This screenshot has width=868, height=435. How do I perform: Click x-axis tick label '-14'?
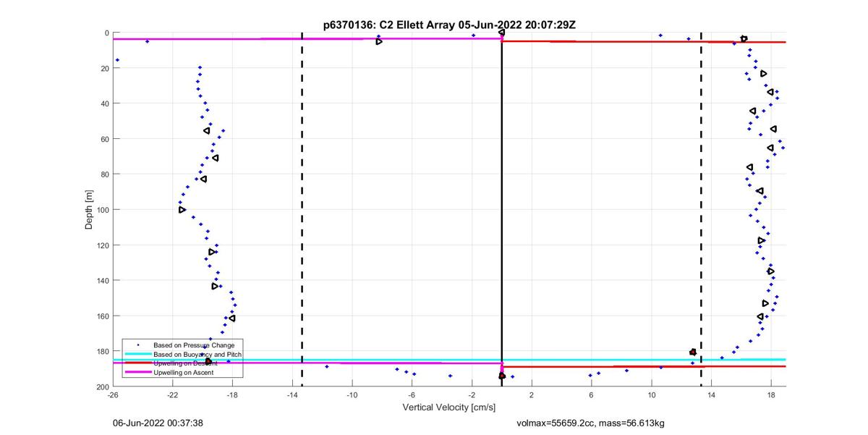click(x=292, y=395)
